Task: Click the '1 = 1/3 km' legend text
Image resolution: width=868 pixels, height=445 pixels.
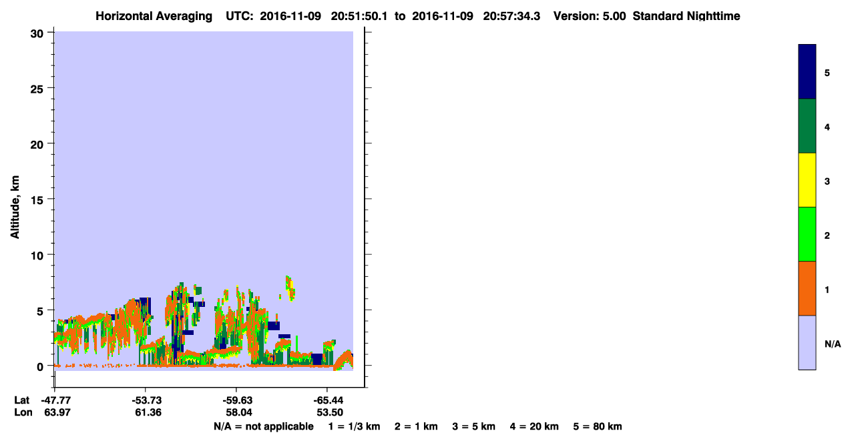Action: pyautogui.click(x=354, y=426)
